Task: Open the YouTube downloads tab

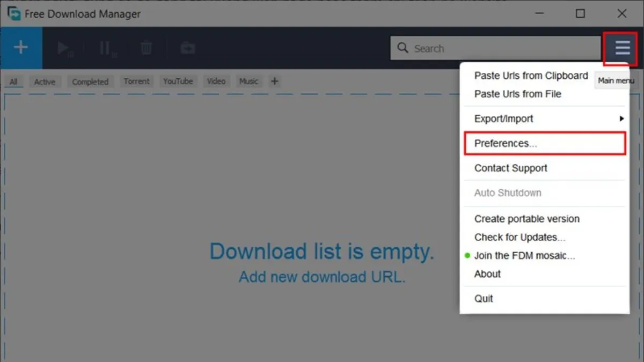Action: [x=178, y=81]
